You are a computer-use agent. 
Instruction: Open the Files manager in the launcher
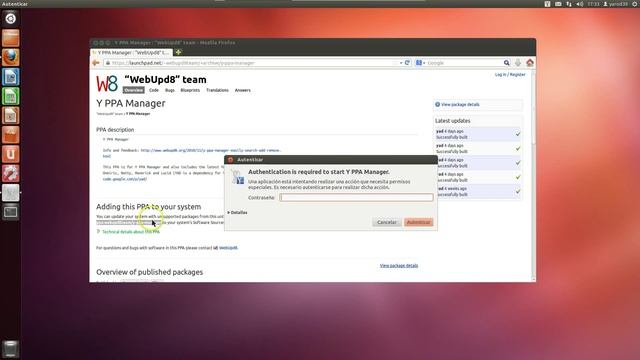[11, 38]
